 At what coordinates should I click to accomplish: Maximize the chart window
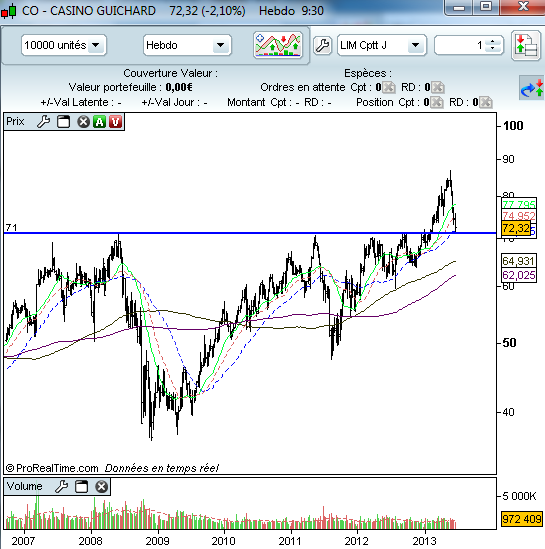[x=486, y=7]
